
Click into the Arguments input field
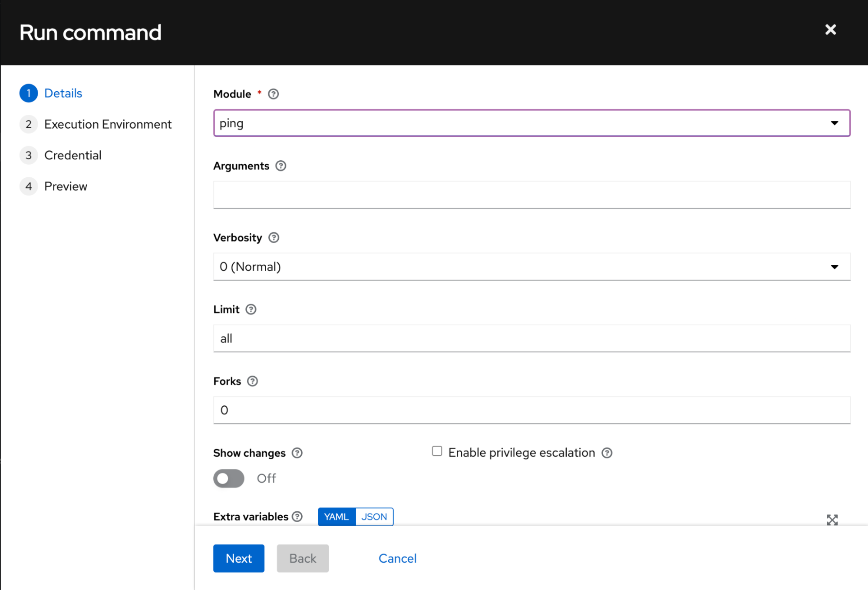tap(531, 195)
